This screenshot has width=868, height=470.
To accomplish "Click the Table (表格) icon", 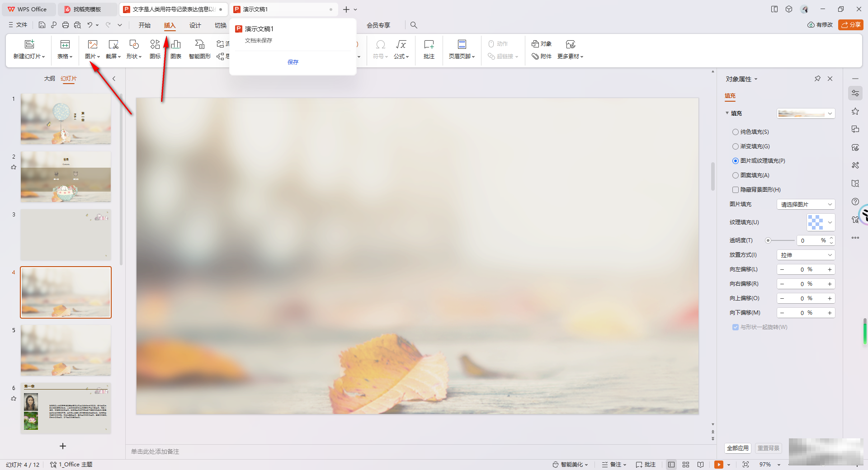I will [x=65, y=44].
